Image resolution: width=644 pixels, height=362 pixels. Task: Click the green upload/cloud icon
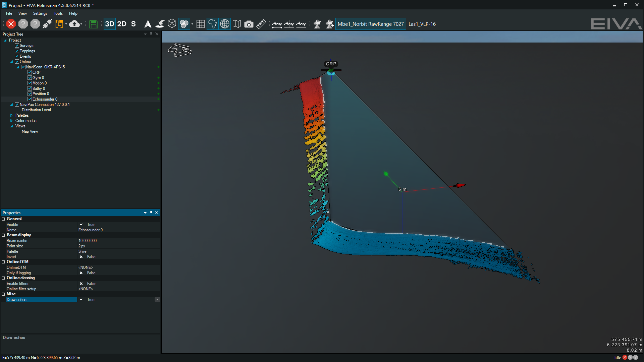point(73,24)
